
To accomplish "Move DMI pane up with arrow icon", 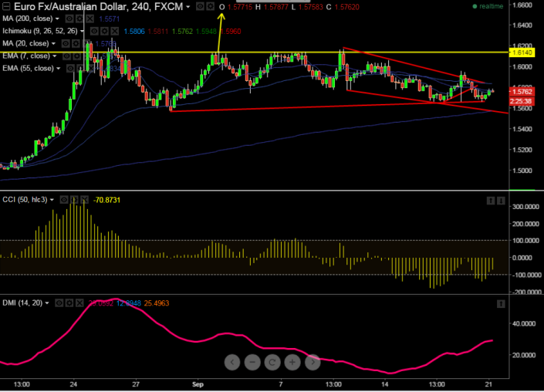I will [501, 304].
